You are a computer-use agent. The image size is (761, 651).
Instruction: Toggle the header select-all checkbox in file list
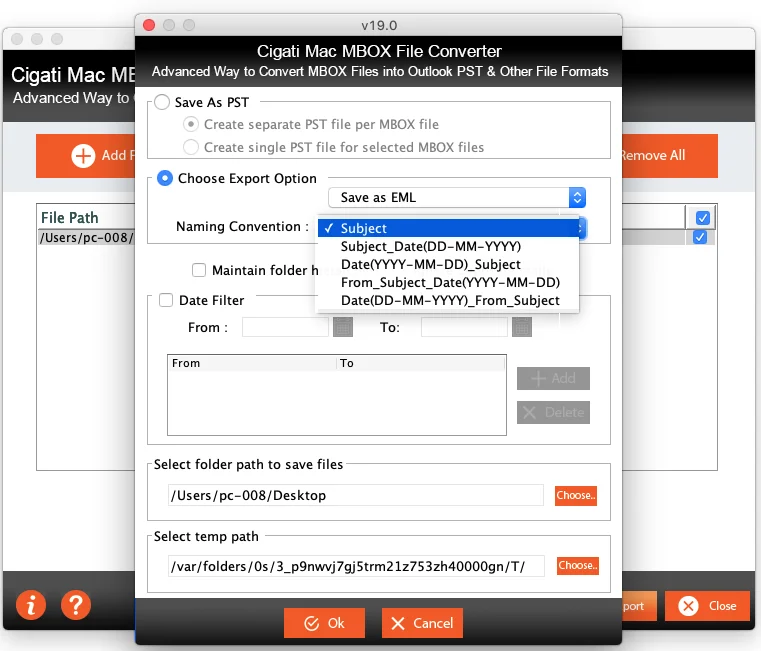702,217
